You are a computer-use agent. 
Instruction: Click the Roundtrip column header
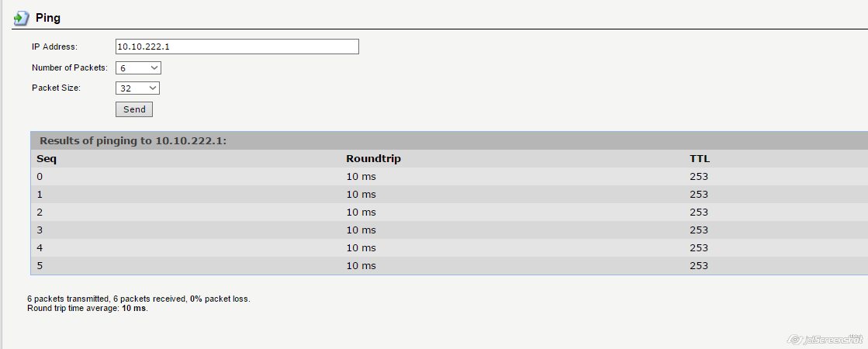click(373, 159)
